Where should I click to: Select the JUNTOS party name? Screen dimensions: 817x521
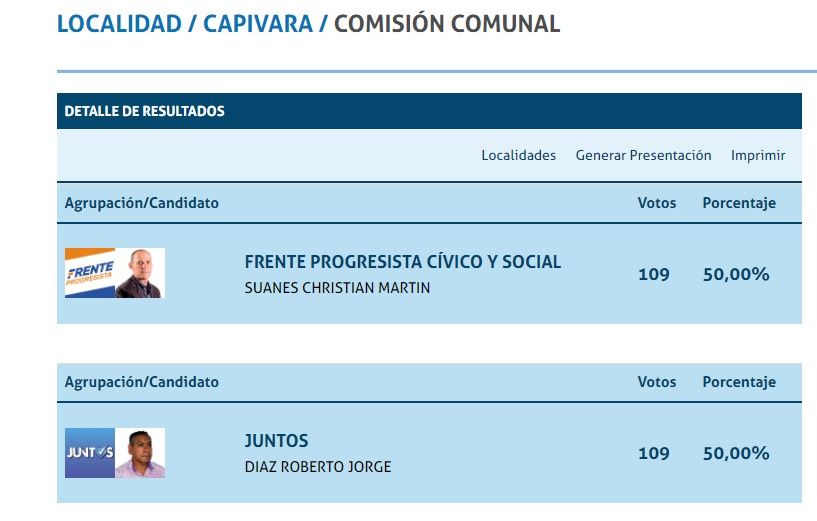point(276,441)
